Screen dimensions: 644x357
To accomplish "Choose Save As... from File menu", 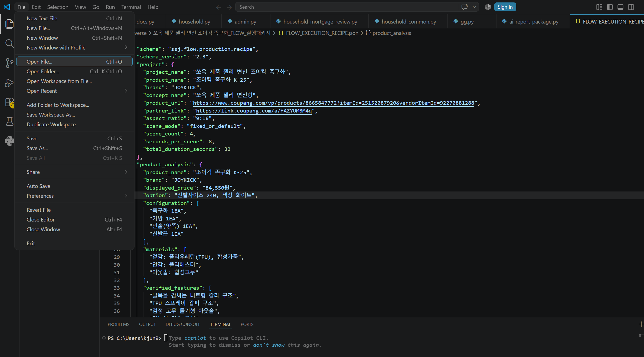I will tap(74, 148).
